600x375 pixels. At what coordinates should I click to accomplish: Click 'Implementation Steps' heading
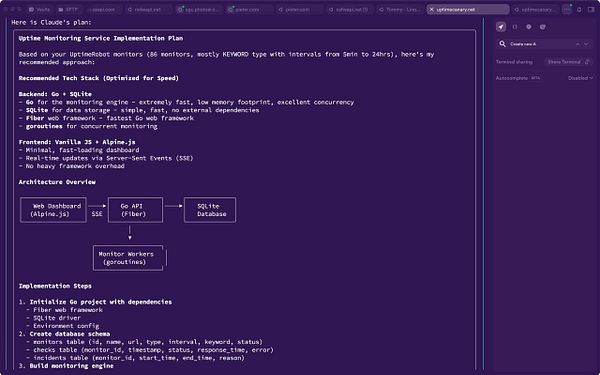[x=55, y=286]
